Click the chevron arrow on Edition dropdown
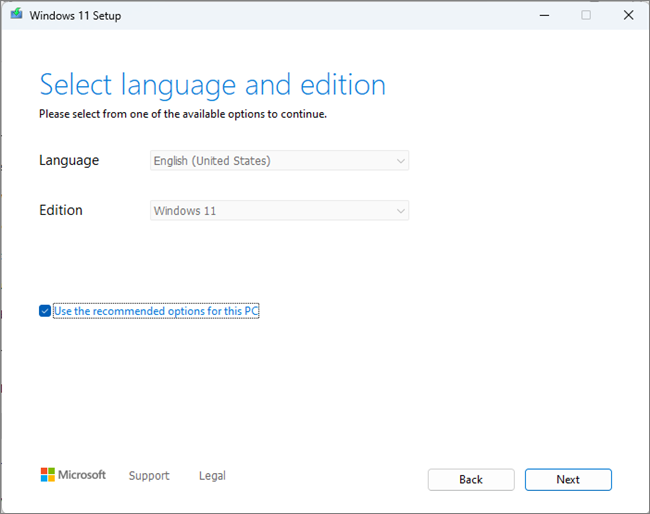This screenshot has height=514, width=650. click(400, 211)
